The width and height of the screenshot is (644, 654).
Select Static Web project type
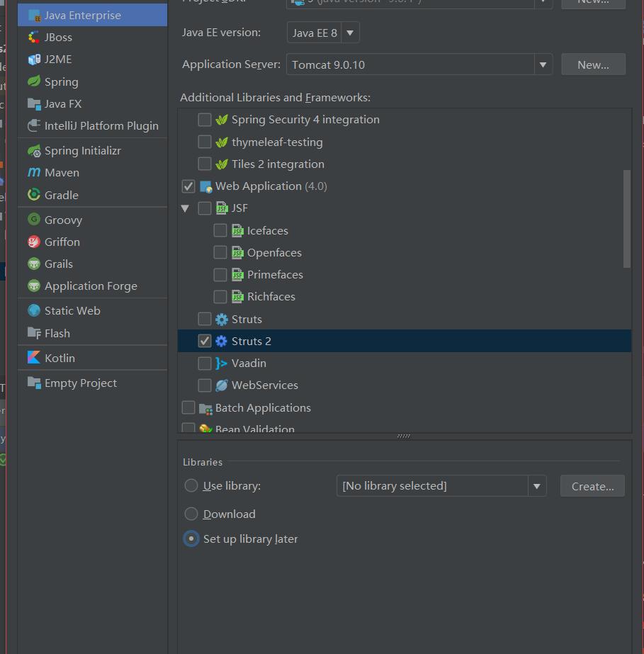[x=93, y=311]
